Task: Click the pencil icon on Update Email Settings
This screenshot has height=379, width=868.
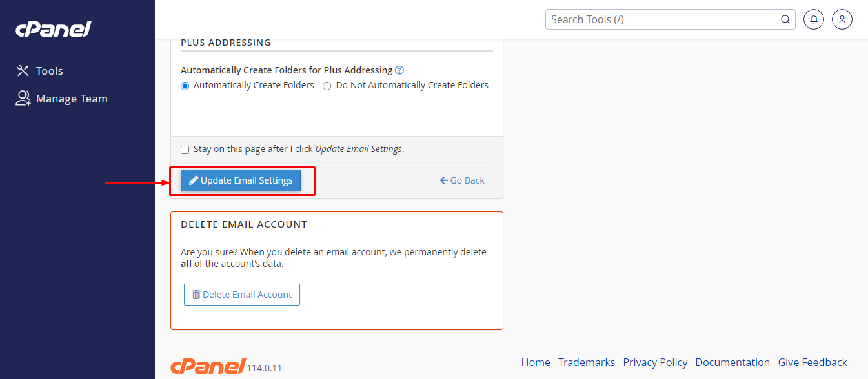Action: tap(193, 180)
